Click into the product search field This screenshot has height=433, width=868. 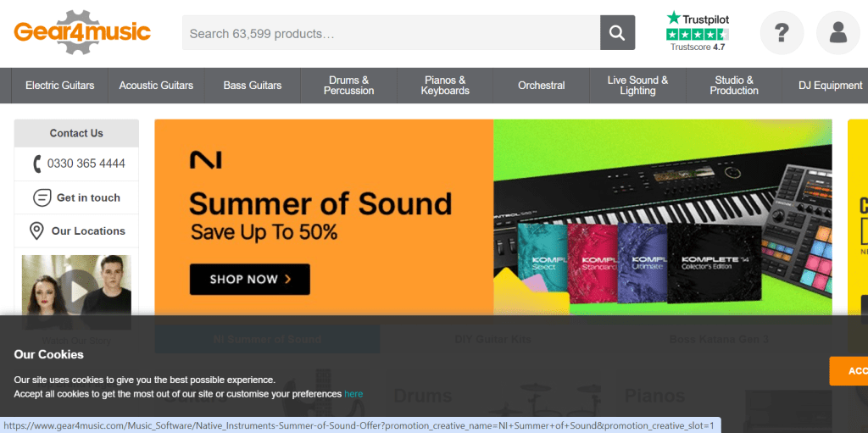tap(390, 33)
